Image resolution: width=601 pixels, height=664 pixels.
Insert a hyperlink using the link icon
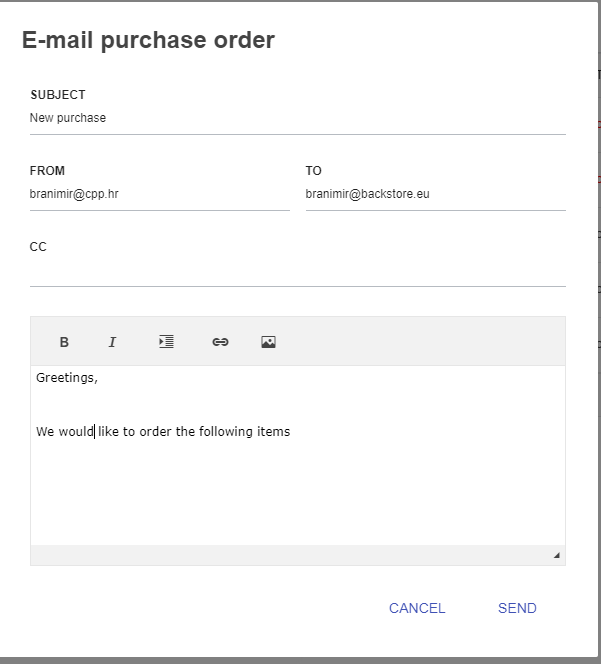220,342
